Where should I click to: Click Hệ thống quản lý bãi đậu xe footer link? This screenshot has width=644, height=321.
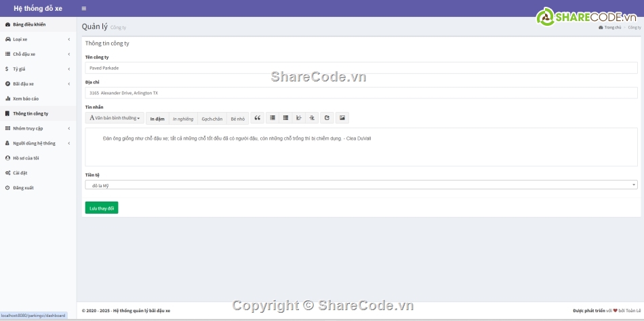pyautogui.click(x=142, y=311)
